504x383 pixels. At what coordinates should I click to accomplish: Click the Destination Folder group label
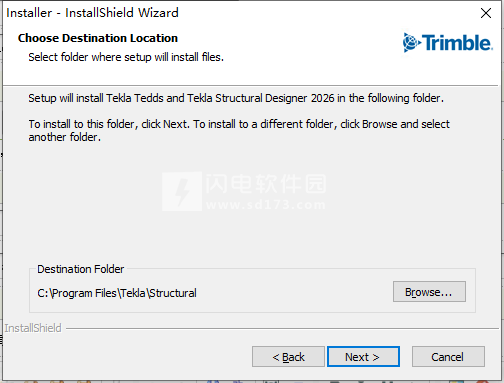point(80,269)
